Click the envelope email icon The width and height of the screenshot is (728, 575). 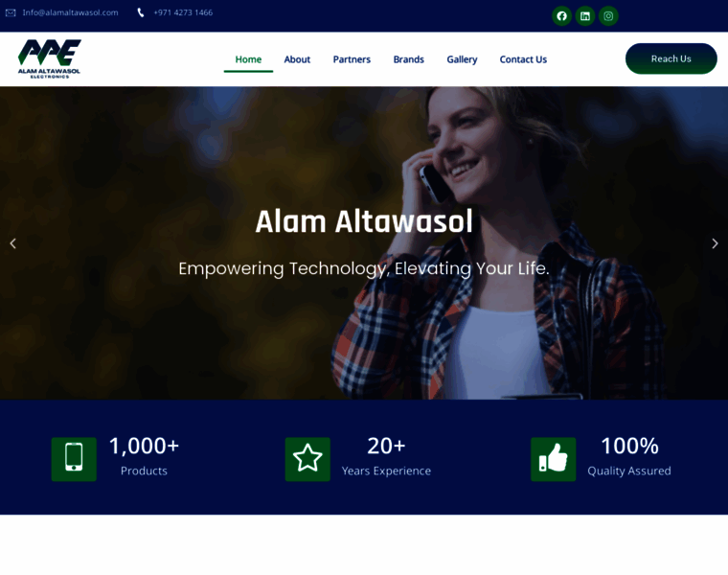(11, 12)
